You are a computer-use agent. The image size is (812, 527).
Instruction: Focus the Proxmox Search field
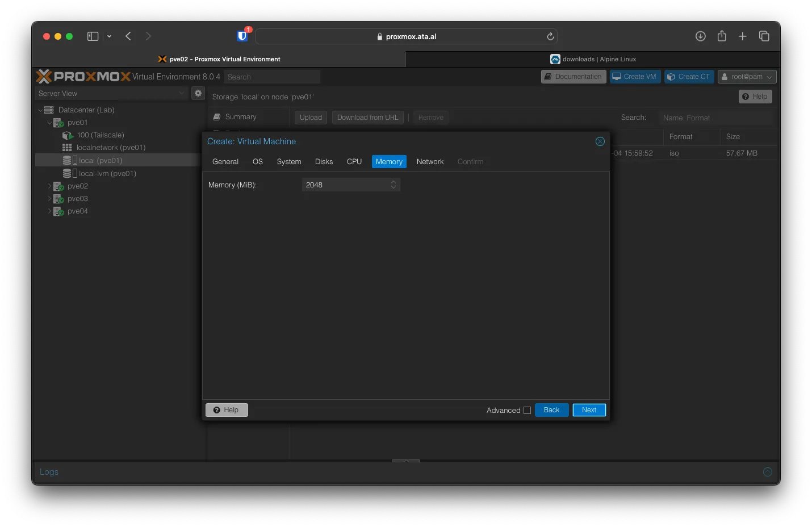point(272,77)
